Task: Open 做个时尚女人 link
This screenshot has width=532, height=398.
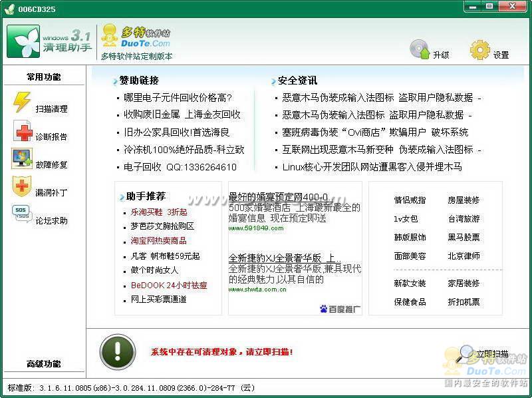Action: (154, 270)
